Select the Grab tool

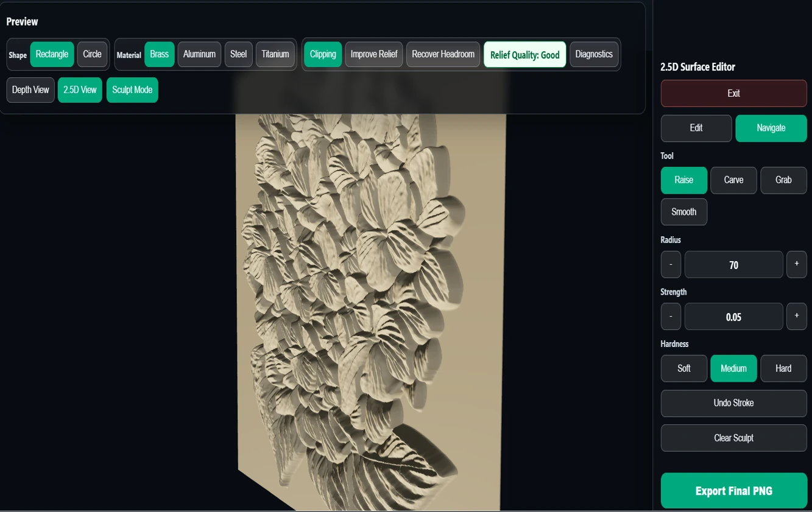pyautogui.click(x=783, y=180)
